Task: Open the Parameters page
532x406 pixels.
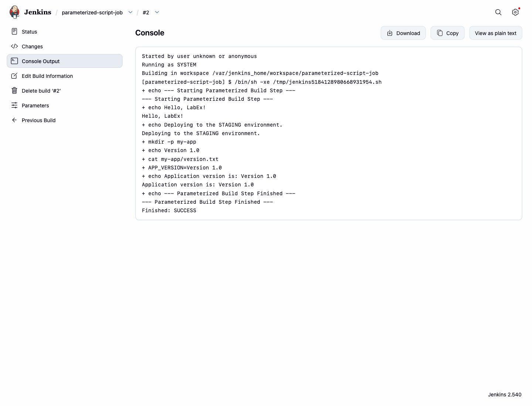Action: [x=65, y=105]
